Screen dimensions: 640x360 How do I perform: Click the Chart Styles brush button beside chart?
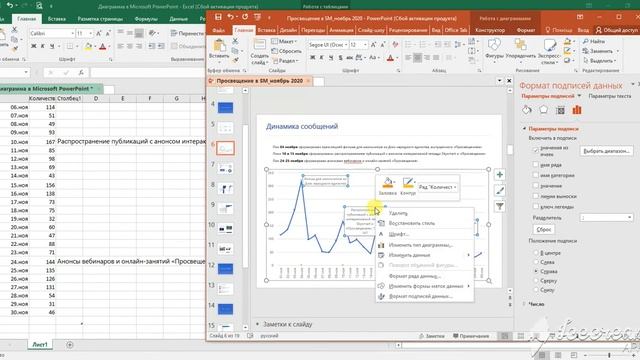click(500, 191)
